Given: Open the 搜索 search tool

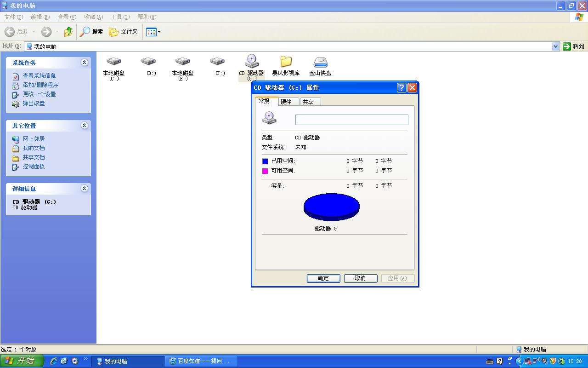Looking at the screenshot, I should [x=91, y=32].
